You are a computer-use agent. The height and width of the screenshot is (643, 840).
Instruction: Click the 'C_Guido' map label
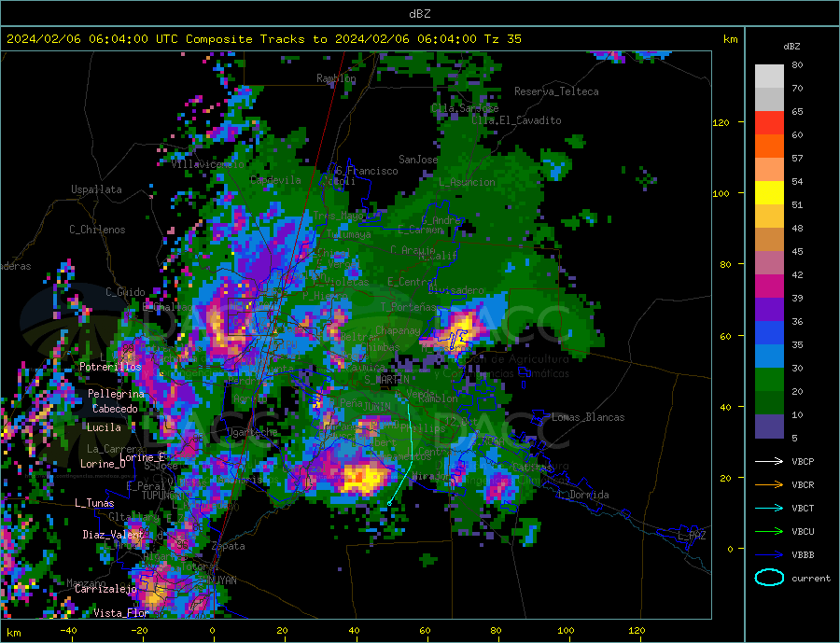pyautogui.click(x=125, y=292)
